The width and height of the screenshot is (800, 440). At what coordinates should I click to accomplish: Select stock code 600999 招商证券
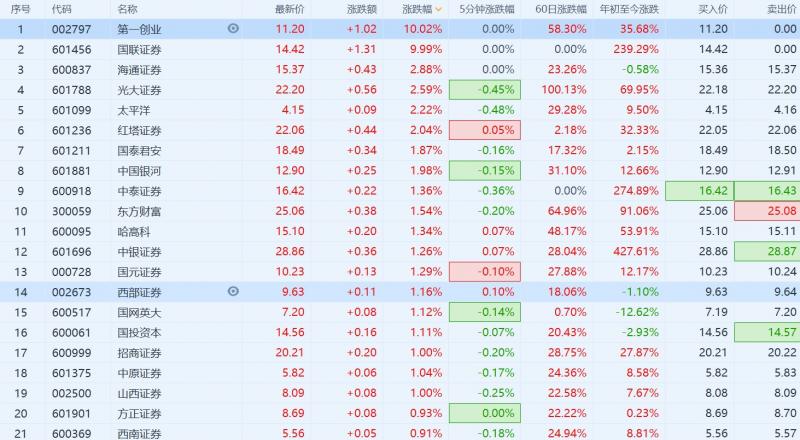[x=72, y=352]
